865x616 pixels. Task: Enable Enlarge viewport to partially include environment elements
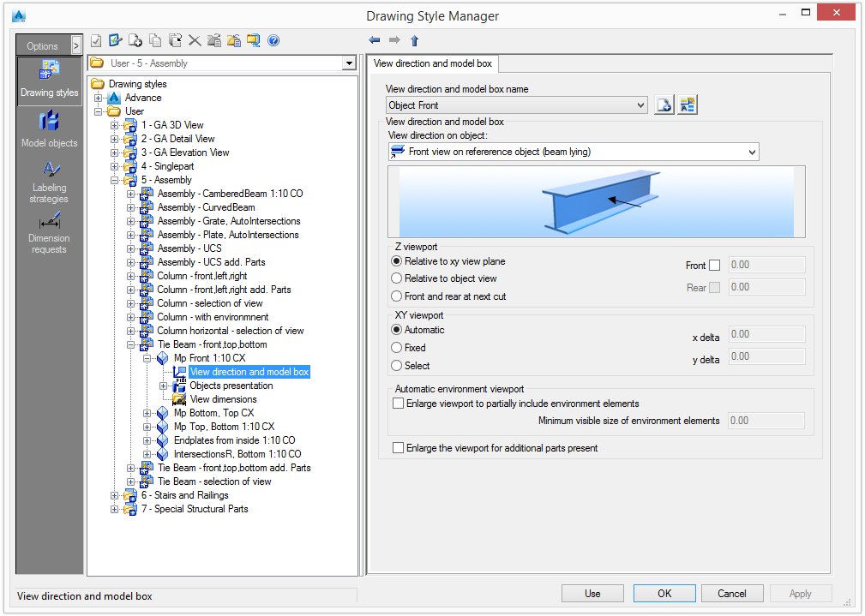(398, 404)
